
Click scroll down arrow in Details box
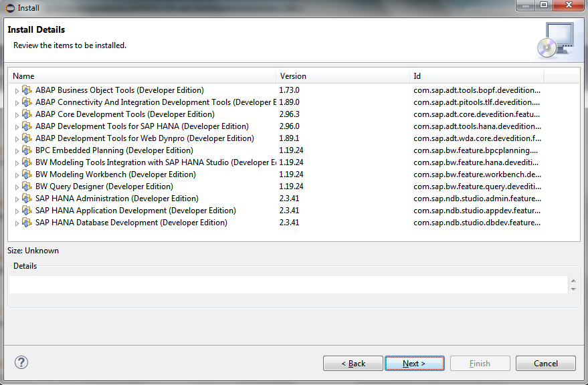[573, 289]
